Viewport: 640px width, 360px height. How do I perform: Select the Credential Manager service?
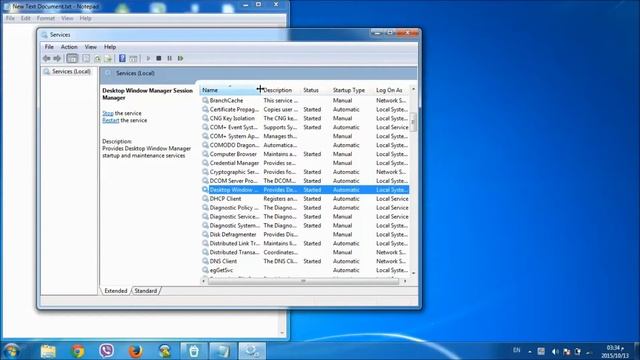(x=305, y=163)
